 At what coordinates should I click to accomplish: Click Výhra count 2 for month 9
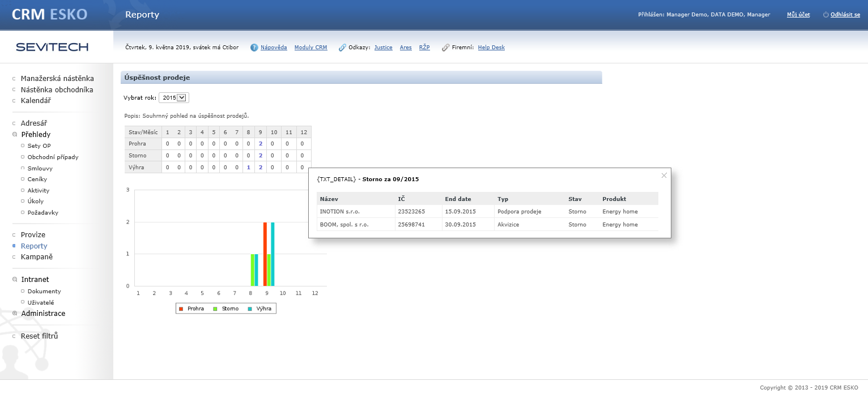coord(261,168)
